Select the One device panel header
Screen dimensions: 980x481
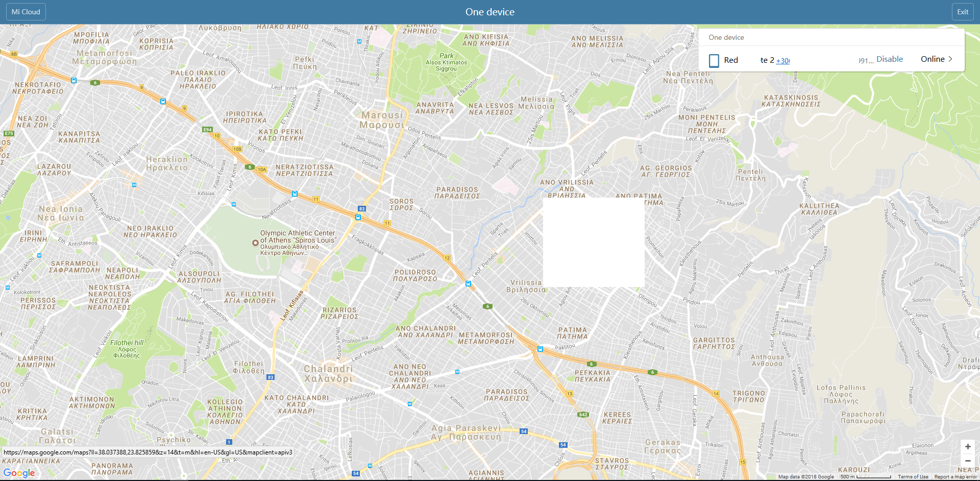726,37
